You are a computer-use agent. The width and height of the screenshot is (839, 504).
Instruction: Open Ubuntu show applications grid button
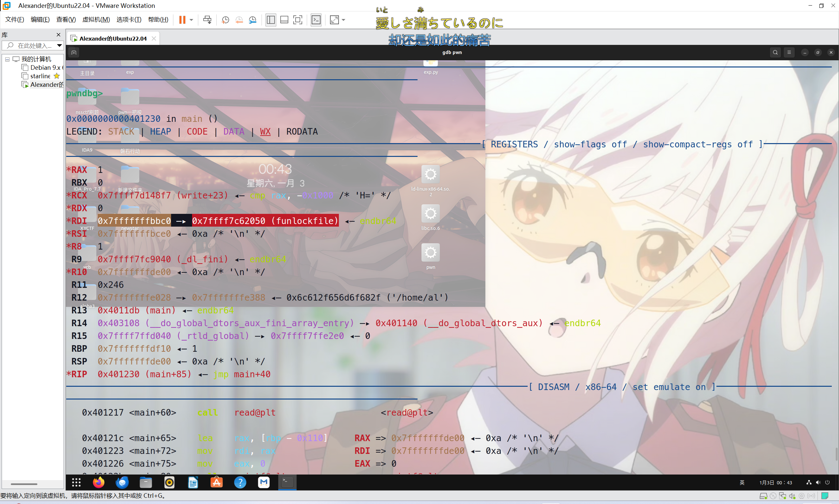tap(76, 482)
